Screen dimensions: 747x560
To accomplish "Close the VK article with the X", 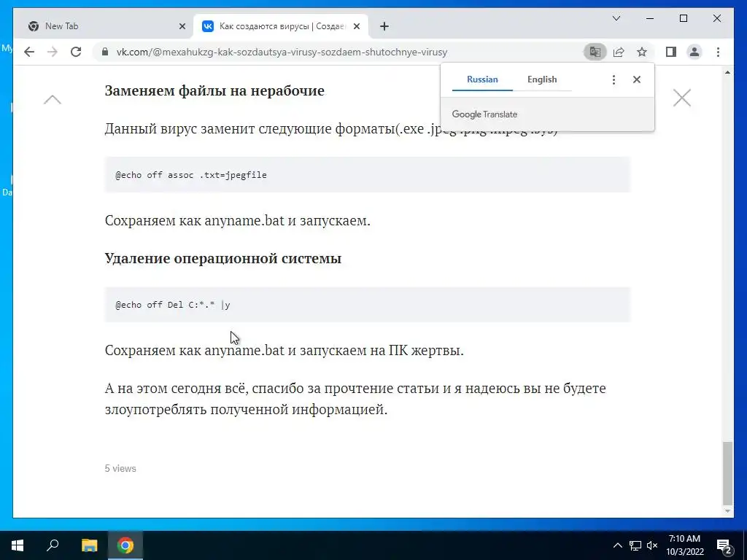I will tap(682, 98).
